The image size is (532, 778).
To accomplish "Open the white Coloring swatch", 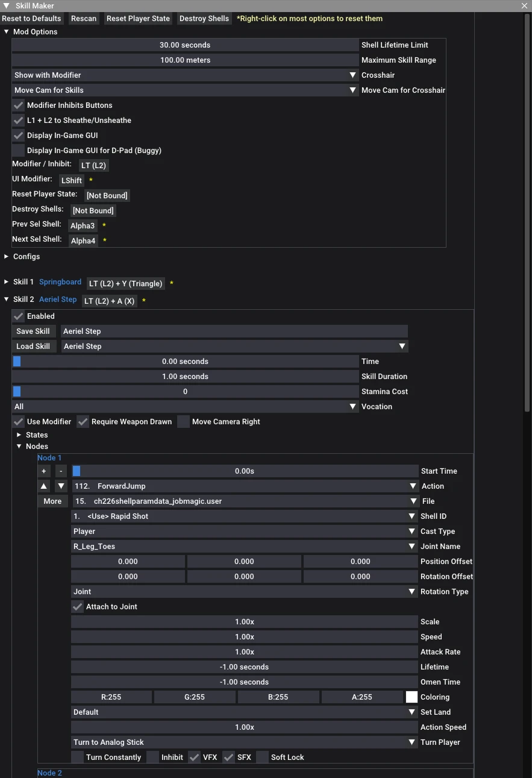I will (412, 697).
